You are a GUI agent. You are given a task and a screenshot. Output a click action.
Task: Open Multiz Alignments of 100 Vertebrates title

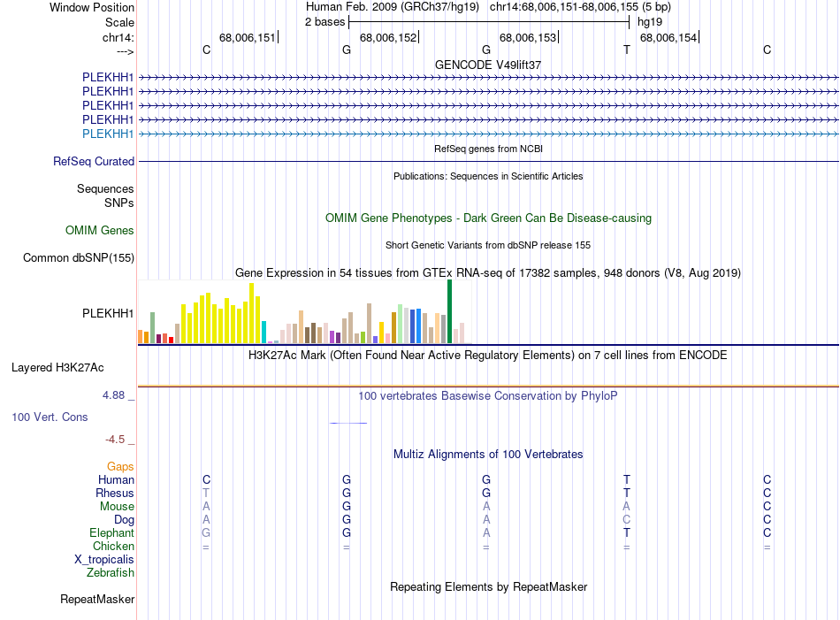[488, 455]
